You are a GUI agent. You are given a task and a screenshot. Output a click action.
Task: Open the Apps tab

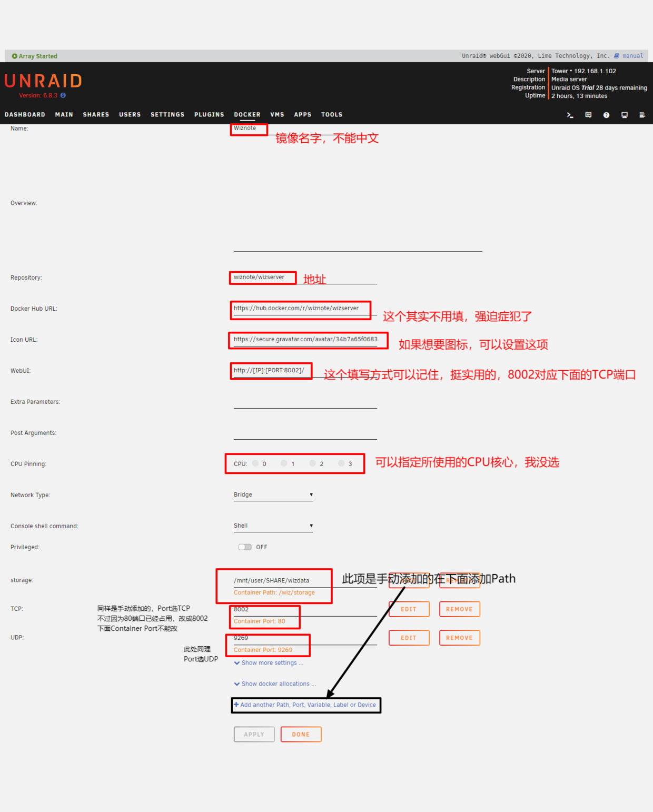click(x=303, y=115)
